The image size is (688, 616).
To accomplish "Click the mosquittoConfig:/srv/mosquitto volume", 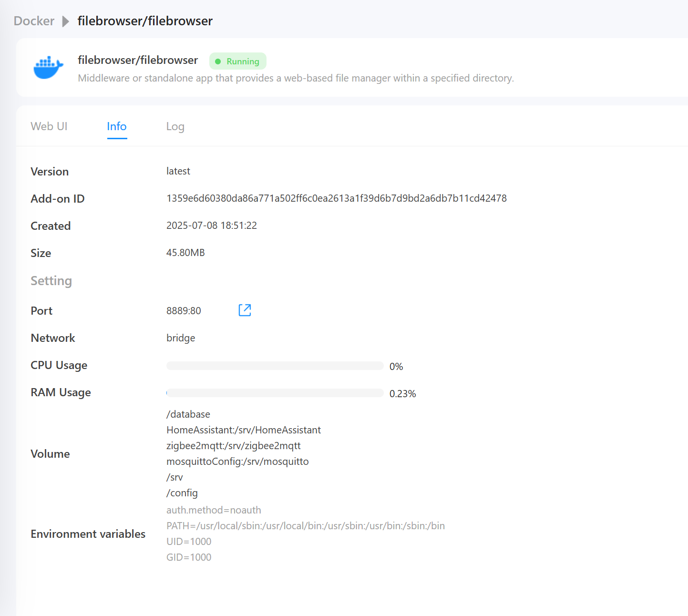I will (x=237, y=462).
